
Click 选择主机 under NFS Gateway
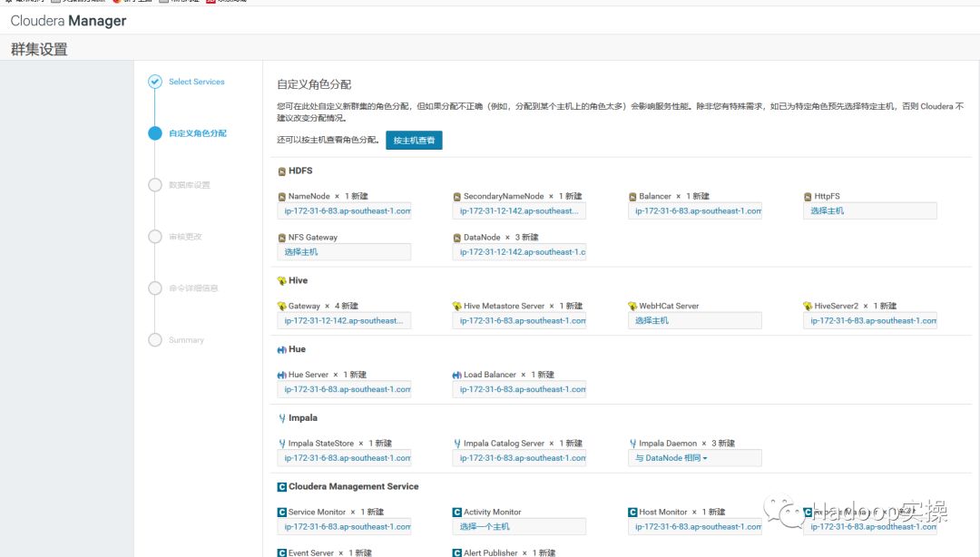[x=300, y=252]
